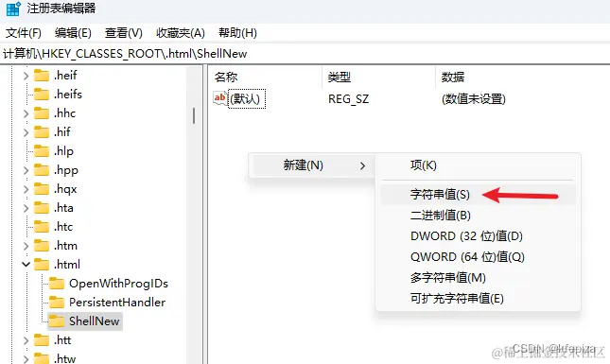Expand the .heif tree node
This screenshot has height=364, width=610.
pyautogui.click(x=26, y=76)
